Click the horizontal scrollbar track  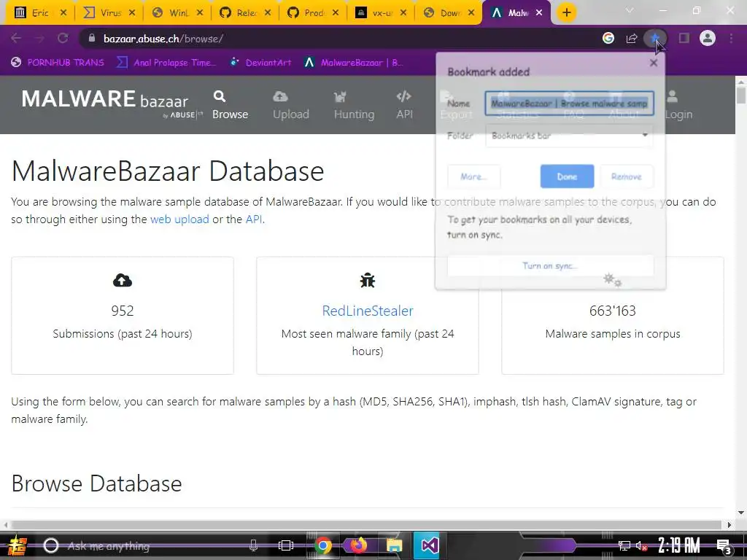tap(367, 525)
